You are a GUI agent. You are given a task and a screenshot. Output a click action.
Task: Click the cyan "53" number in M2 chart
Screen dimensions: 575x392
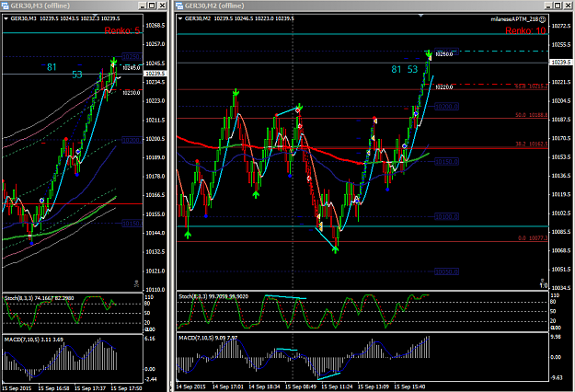coord(412,69)
